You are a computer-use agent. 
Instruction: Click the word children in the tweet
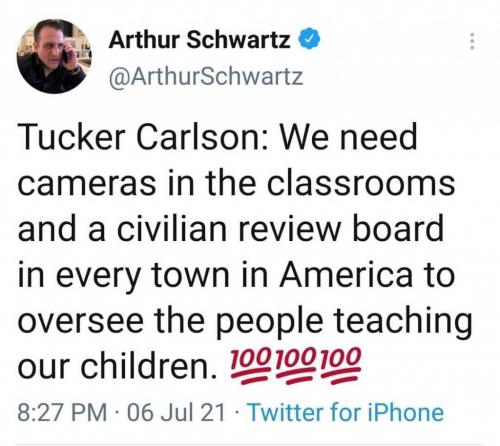(x=148, y=366)
